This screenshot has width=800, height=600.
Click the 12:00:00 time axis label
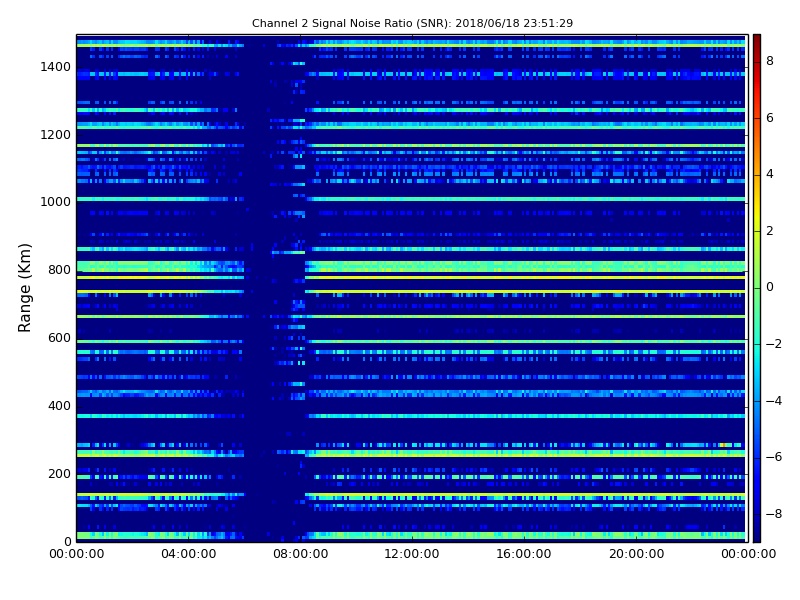[x=412, y=554]
